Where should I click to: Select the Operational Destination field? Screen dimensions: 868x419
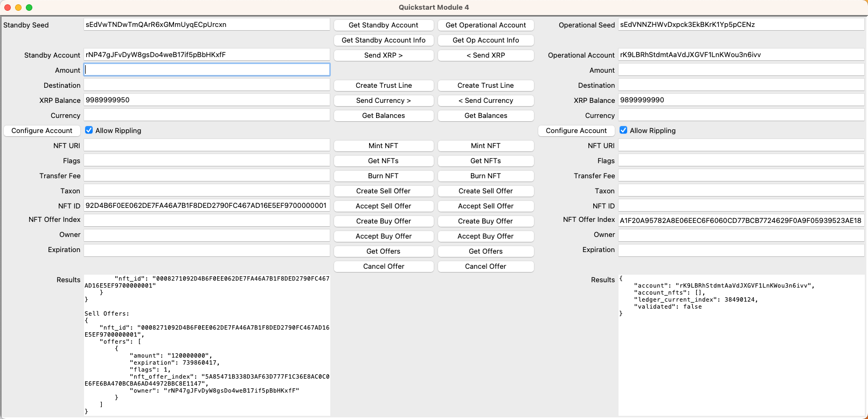pyautogui.click(x=741, y=85)
